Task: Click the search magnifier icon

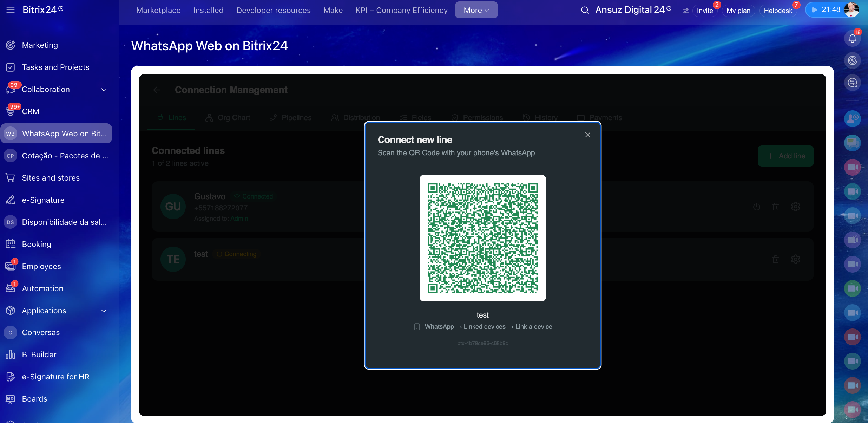Action: [585, 11]
